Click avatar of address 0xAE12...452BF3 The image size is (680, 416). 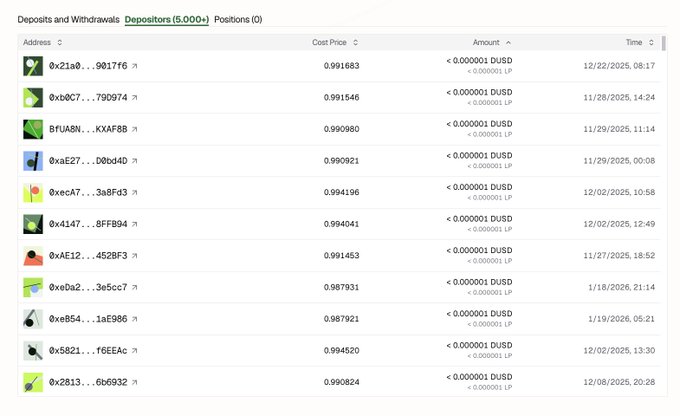(x=33, y=256)
